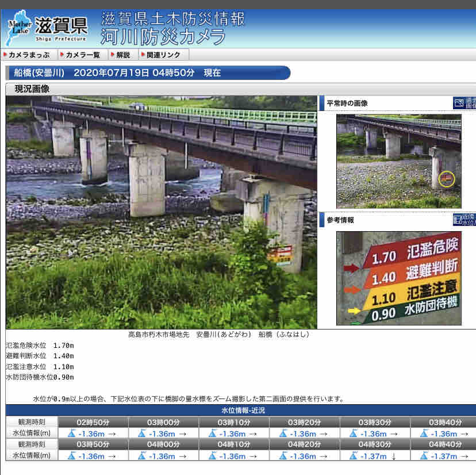476x475 pixels.
Task: Click the Mother Lake Shiga Prefecture logo
Action: 48,29
